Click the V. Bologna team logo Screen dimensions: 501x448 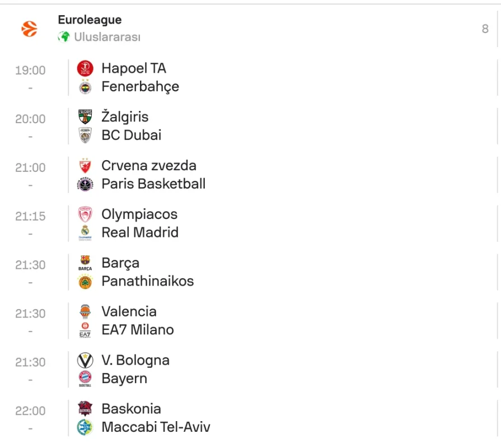tap(85, 361)
